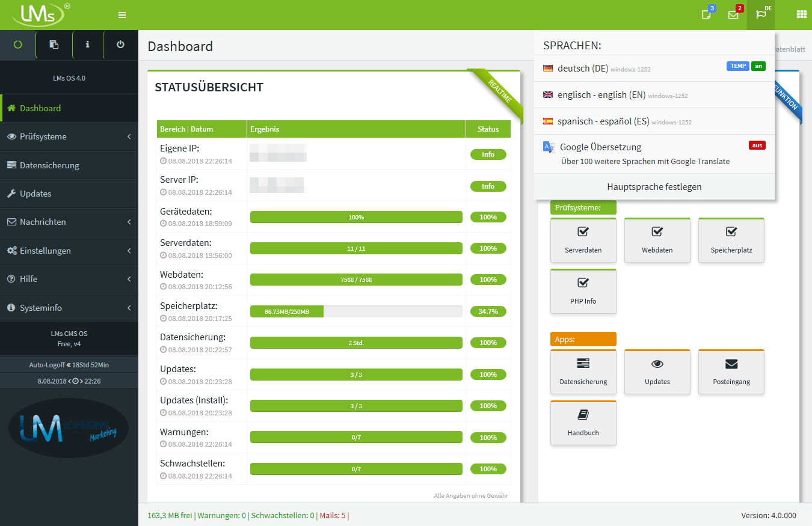Viewport: 812px width, 526px height.
Task: Open the apps grid icon
Action: click(x=802, y=14)
